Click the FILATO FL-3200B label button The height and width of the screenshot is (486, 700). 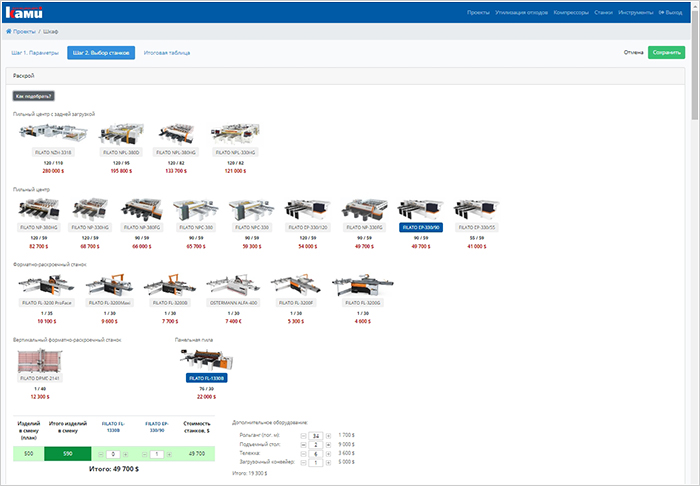[x=170, y=303]
